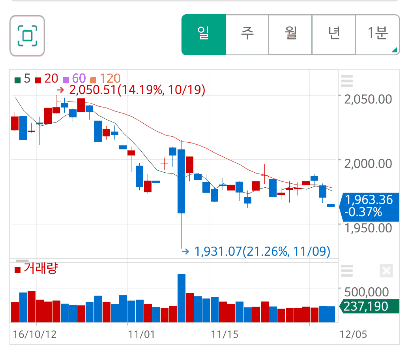Toggle the 20-day moving average legend
This screenshot has height=360, width=410.
47,79
